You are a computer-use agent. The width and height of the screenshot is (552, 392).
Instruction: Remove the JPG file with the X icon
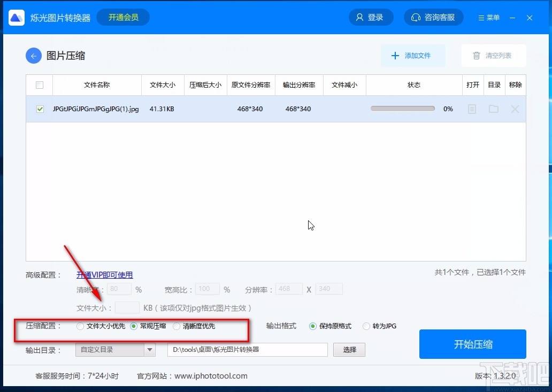515,109
